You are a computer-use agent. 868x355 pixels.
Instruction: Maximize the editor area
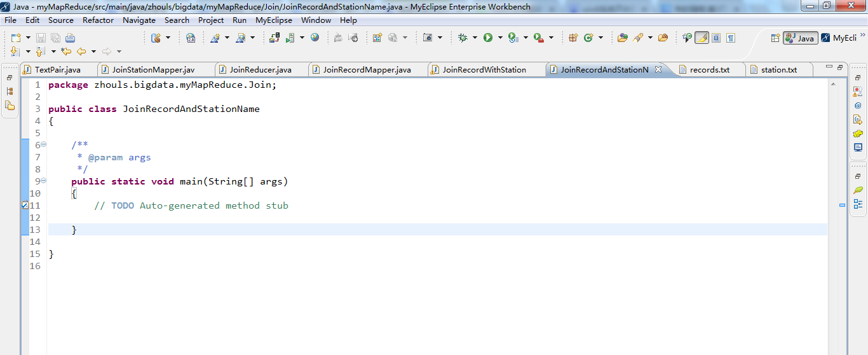pyautogui.click(x=839, y=67)
